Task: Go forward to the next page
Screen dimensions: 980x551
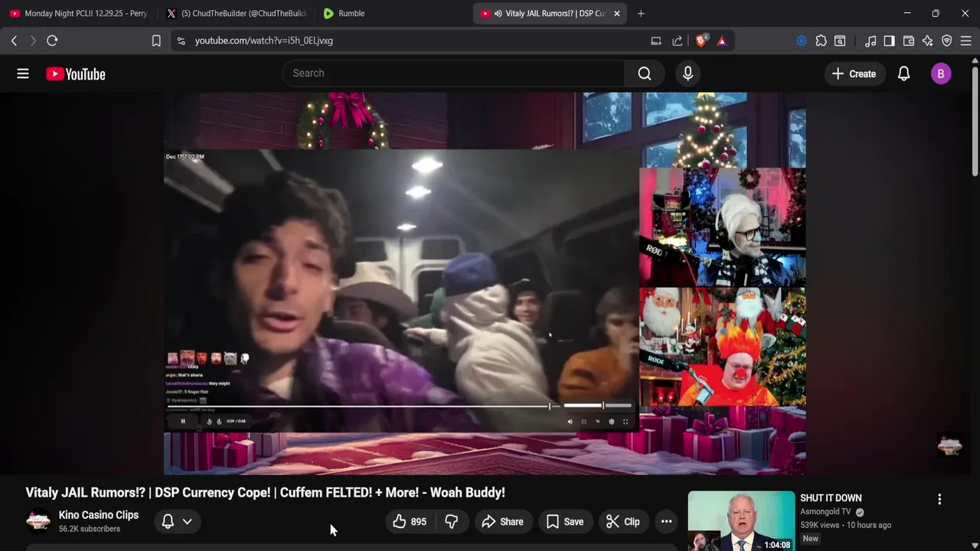Action: coord(33,41)
